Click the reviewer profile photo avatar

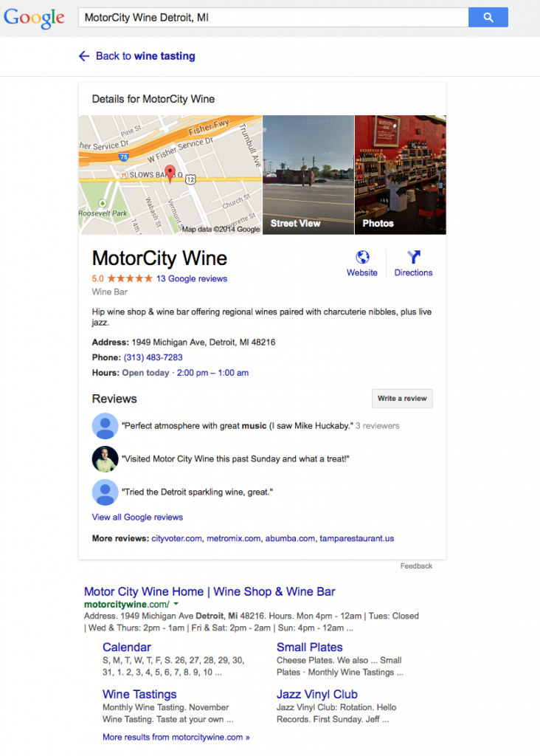click(105, 459)
